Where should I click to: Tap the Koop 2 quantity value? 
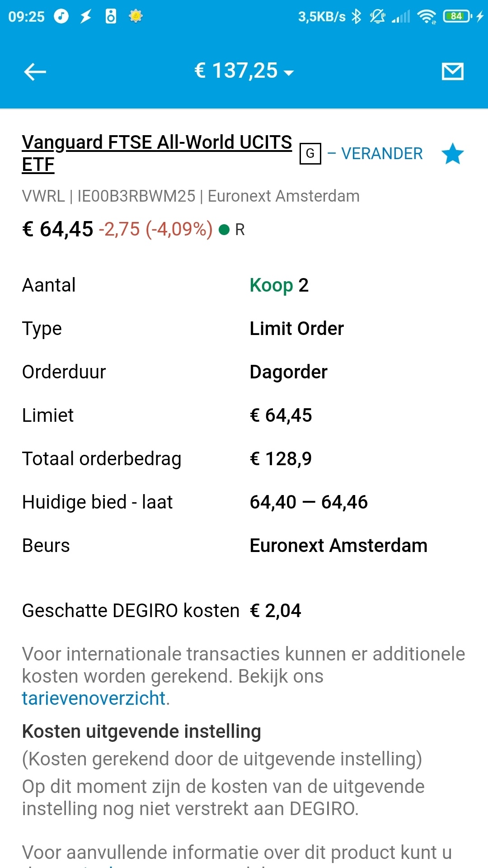(x=279, y=285)
